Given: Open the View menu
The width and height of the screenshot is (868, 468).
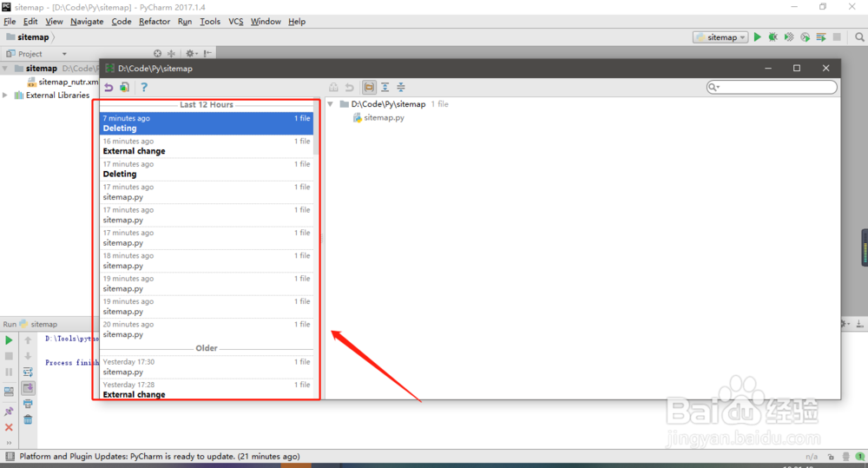Looking at the screenshot, I should point(54,22).
